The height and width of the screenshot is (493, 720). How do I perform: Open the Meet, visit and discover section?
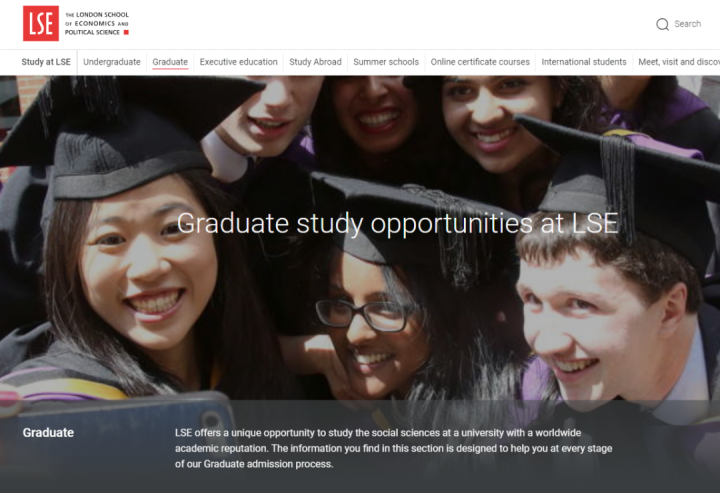(679, 62)
